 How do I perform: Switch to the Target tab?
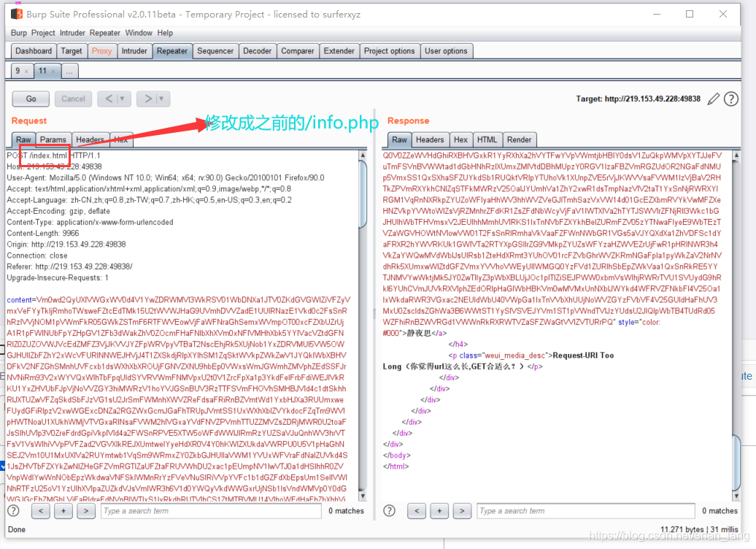point(72,51)
